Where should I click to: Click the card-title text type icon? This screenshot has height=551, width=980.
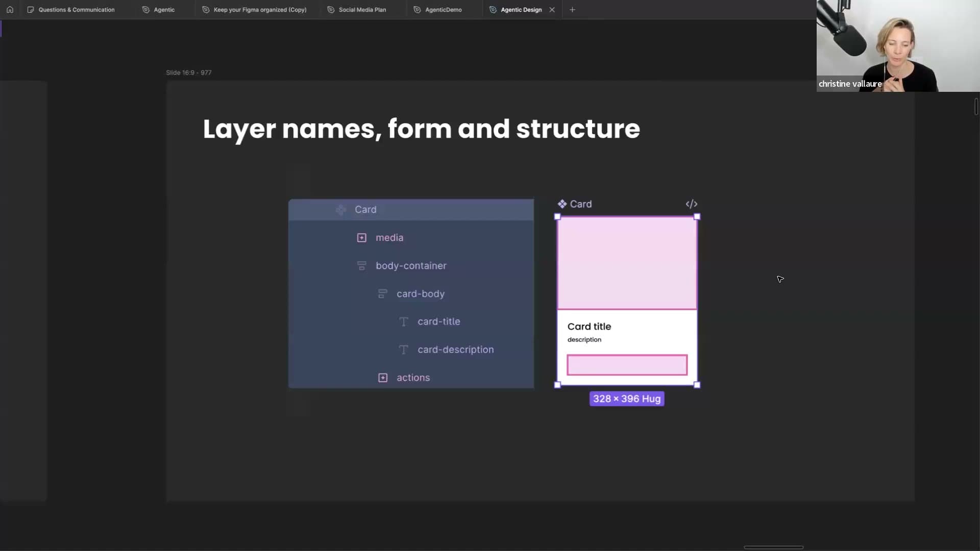pos(403,322)
